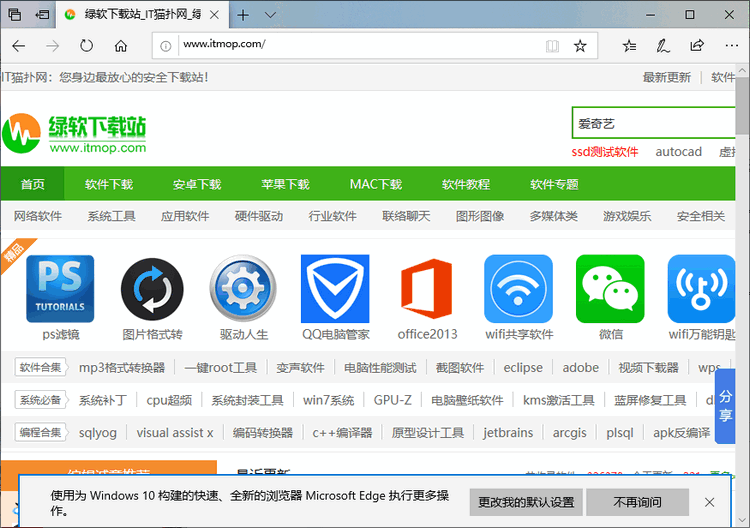
Task: Click the search box containing 爱奇艺
Action: [x=653, y=123]
